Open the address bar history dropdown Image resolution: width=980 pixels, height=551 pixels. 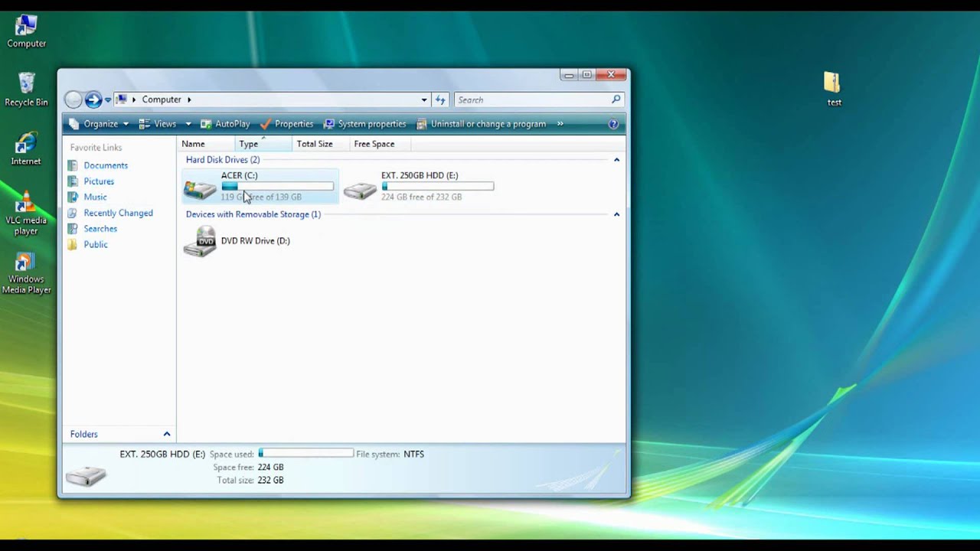tap(424, 99)
